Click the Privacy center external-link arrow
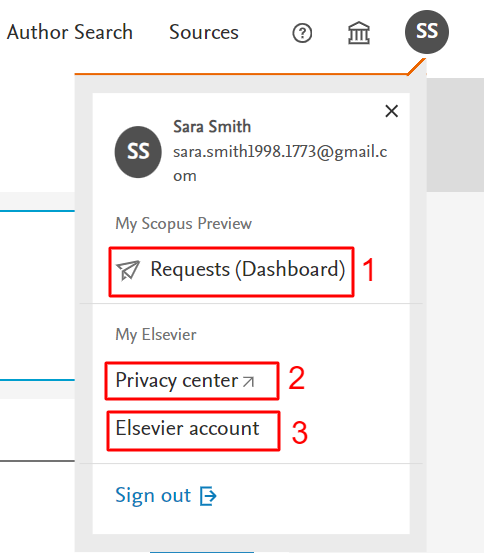 pyautogui.click(x=248, y=382)
